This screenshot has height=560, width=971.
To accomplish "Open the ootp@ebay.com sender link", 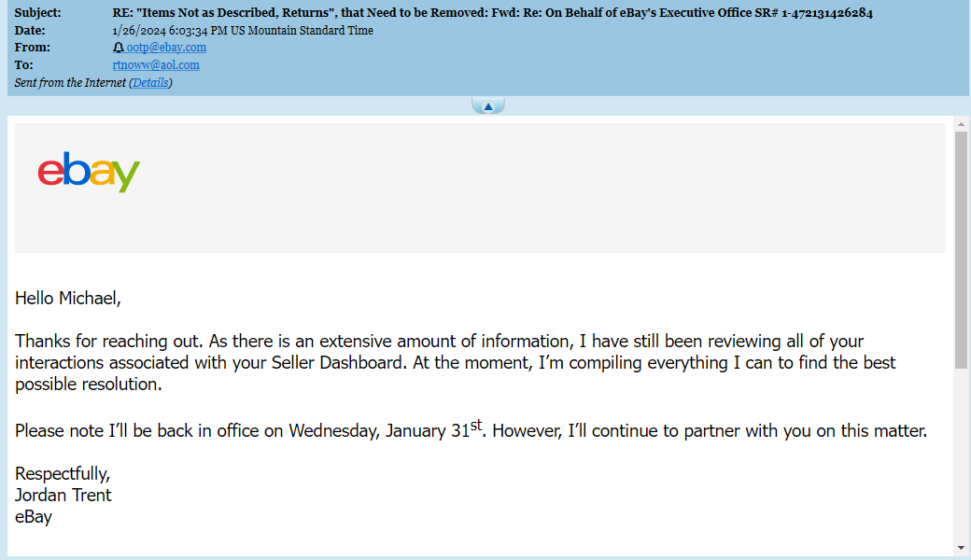I will [x=166, y=48].
